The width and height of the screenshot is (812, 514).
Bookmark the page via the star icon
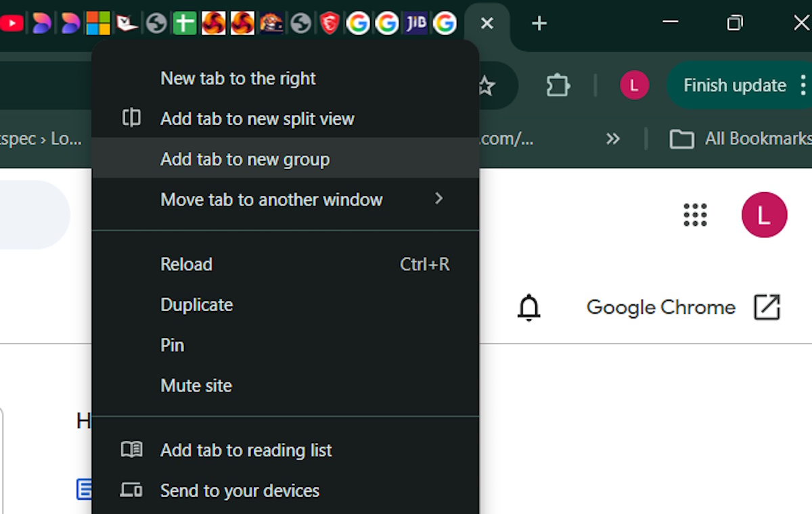click(485, 86)
